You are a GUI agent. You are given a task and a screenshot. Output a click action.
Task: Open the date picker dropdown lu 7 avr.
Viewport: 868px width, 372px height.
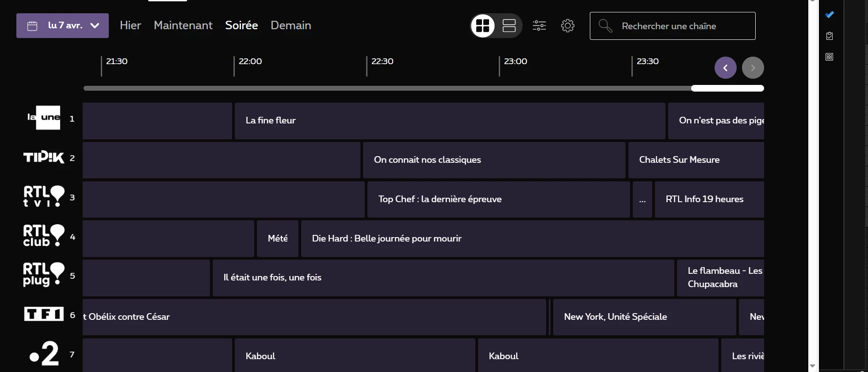click(62, 26)
